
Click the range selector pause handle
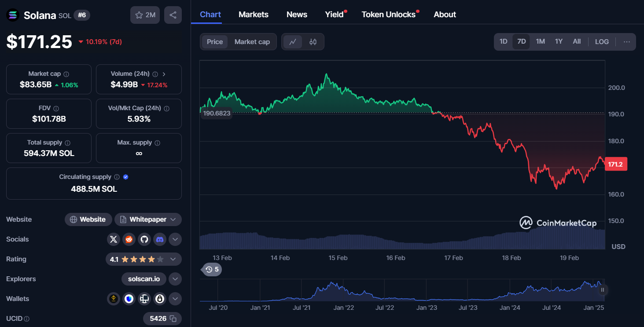click(x=603, y=290)
